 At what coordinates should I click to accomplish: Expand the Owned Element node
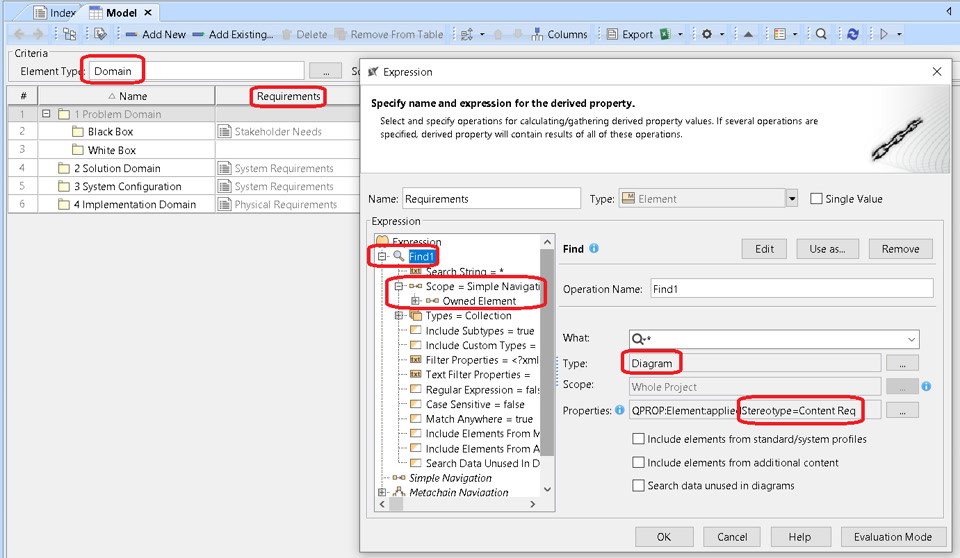click(x=415, y=301)
